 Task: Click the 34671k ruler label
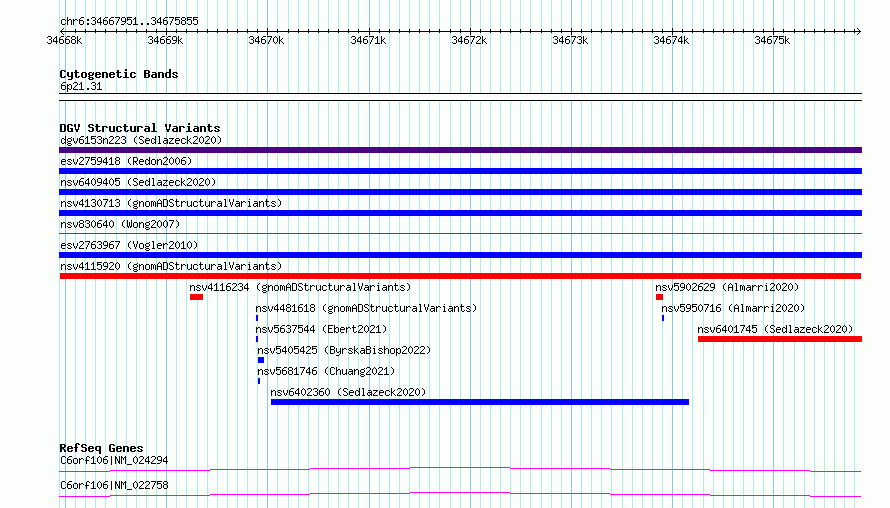pos(368,40)
